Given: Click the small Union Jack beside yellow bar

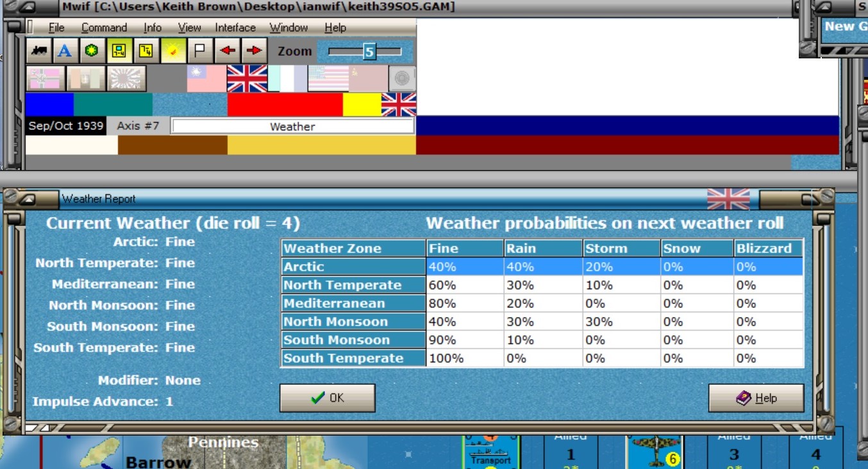Looking at the screenshot, I should [x=399, y=105].
